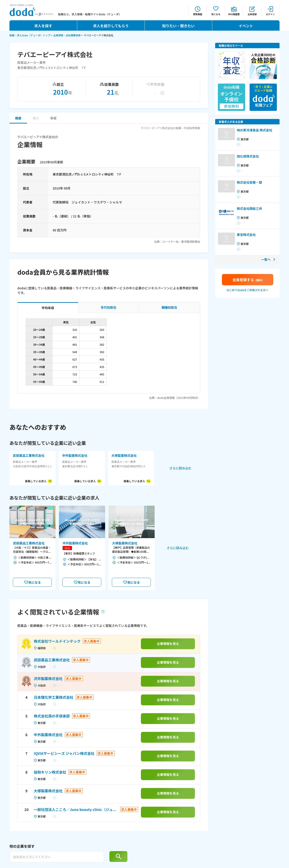Open the 年収査定 tool banner
This screenshot has width=289, height=868.
tap(231, 65)
